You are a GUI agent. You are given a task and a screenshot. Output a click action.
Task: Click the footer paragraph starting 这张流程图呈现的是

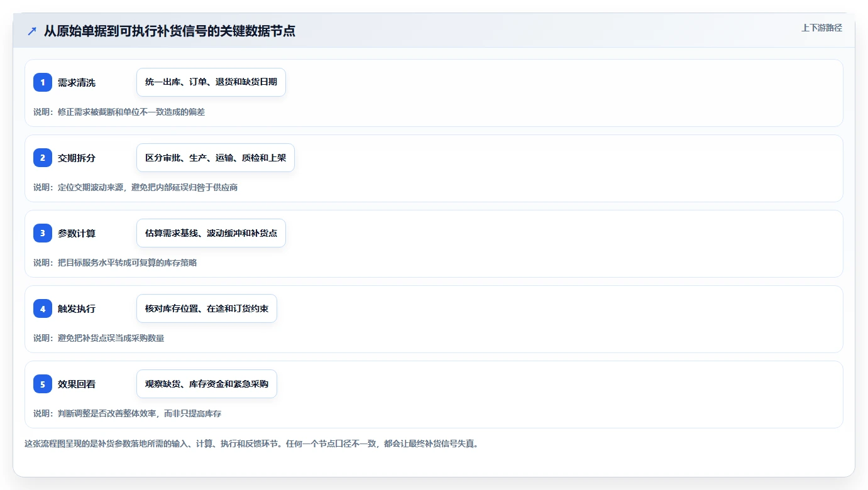coord(251,444)
